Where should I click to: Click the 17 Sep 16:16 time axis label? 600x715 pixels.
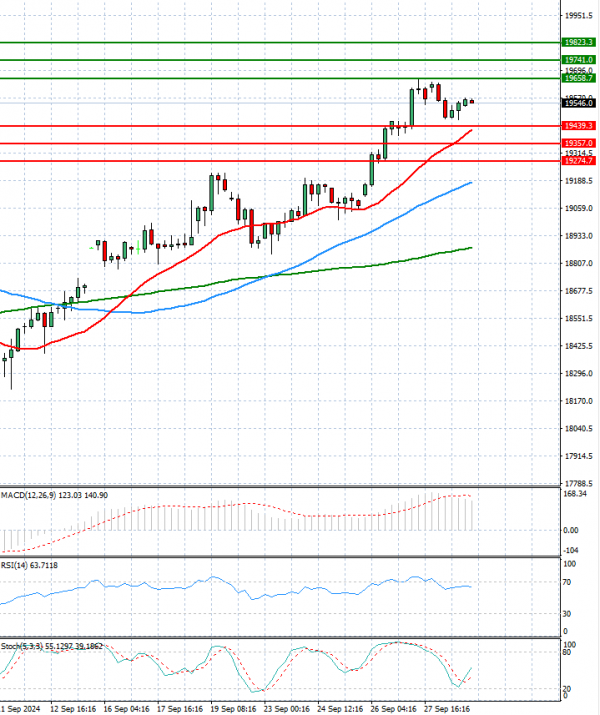pyautogui.click(x=180, y=709)
